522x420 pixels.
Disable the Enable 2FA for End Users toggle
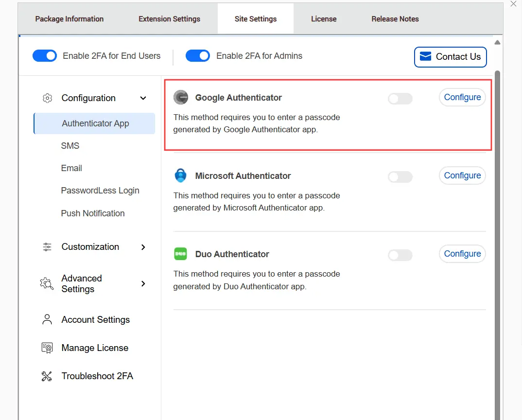click(x=45, y=56)
